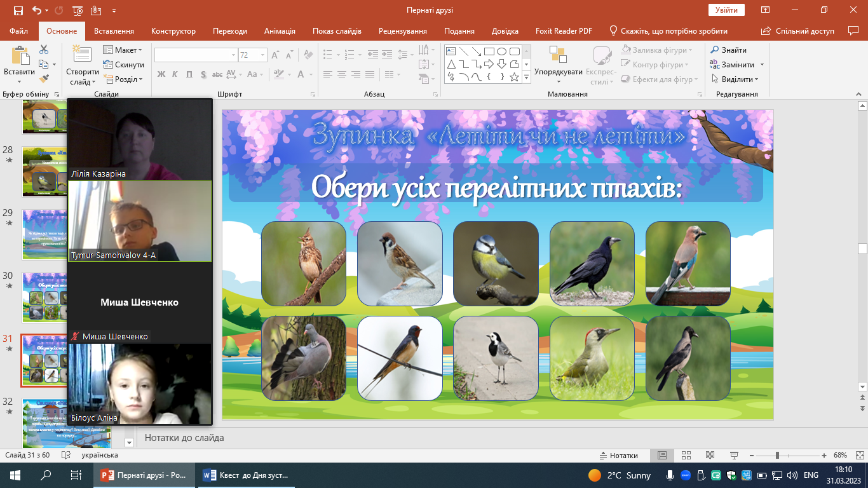Open the Анімація ribbon tab
This screenshot has width=868, height=488.
point(280,31)
